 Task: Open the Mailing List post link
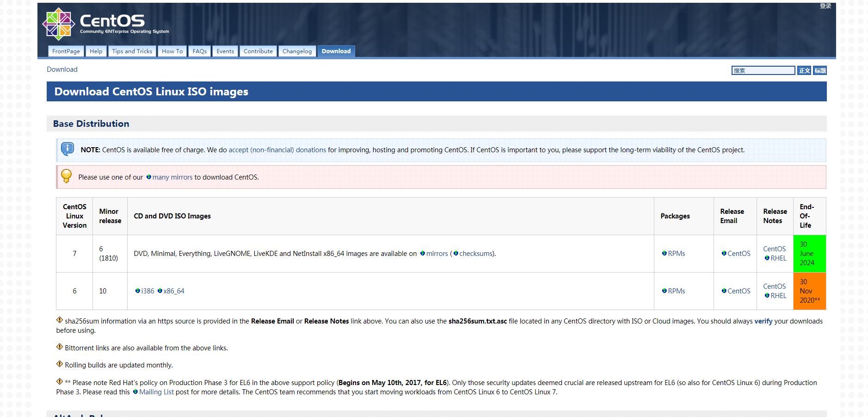coord(154,392)
